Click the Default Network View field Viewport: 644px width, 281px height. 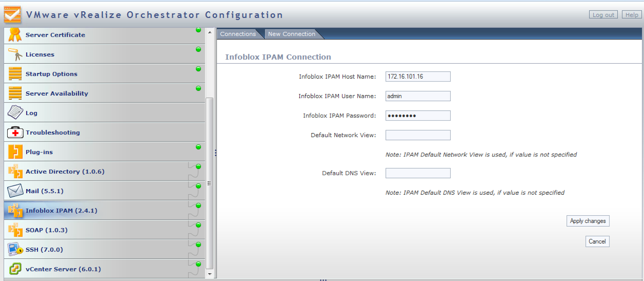[x=418, y=135]
